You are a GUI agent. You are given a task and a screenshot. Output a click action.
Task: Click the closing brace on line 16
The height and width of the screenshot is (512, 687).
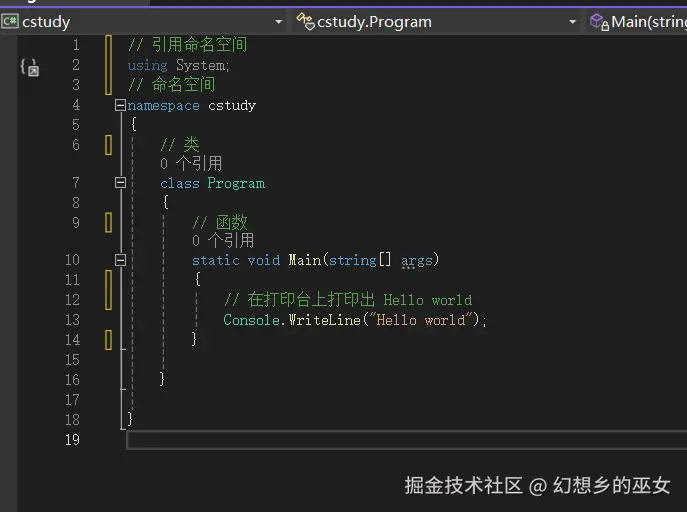tap(162, 379)
